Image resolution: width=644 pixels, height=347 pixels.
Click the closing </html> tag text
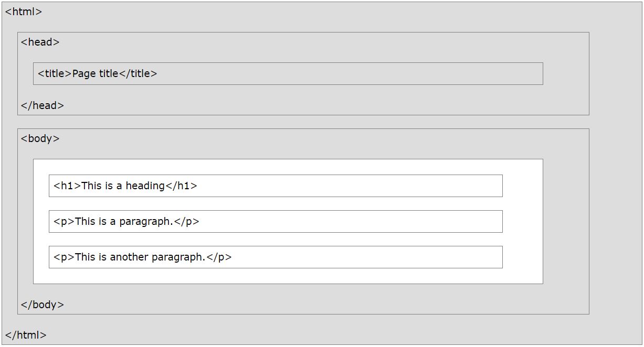(26, 335)
